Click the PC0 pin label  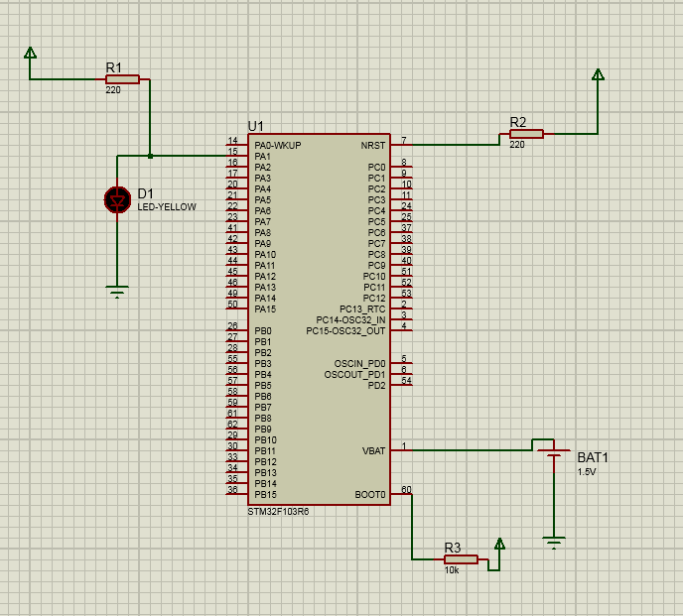pos(377,168)
